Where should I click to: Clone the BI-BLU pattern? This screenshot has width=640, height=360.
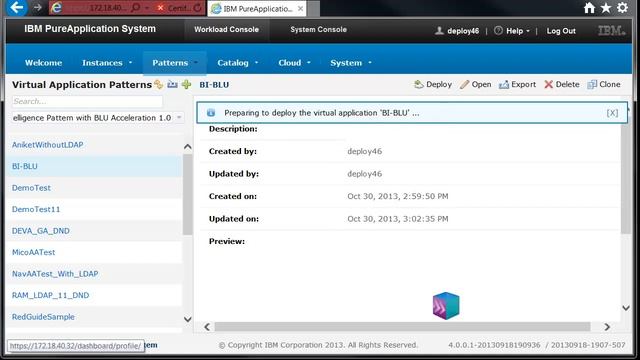(604, 84)
